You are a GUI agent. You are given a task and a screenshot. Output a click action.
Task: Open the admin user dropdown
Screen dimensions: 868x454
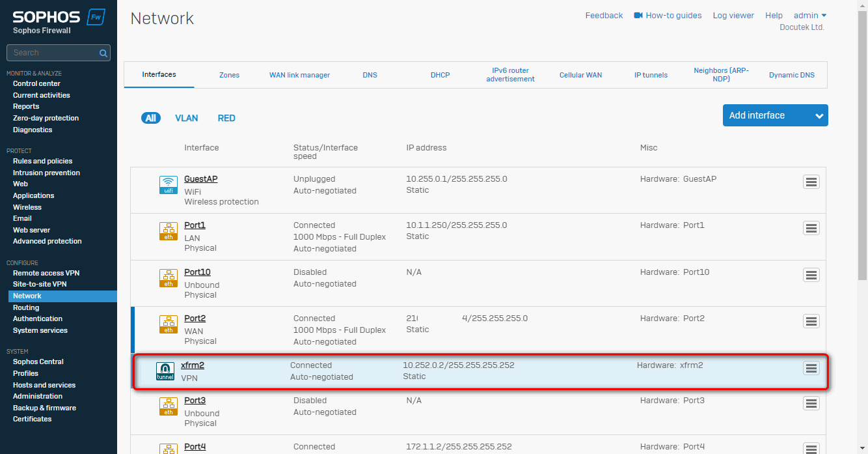click(810, 15)
